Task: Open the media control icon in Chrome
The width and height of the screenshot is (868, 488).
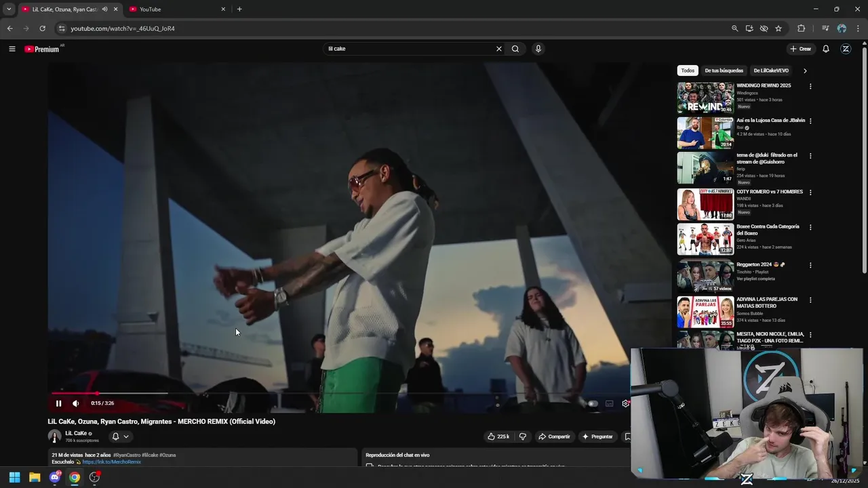Action: click(825, 28)
